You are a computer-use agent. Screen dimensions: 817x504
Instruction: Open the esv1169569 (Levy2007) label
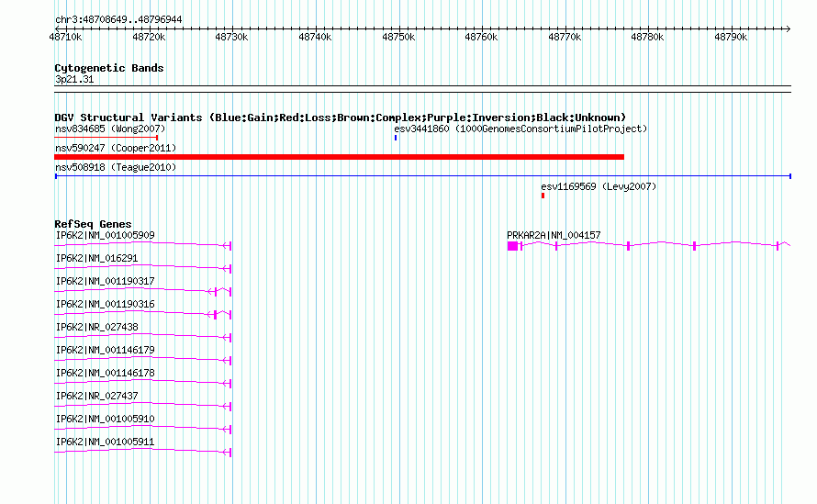pyautogui.click(x=599, y=186)
